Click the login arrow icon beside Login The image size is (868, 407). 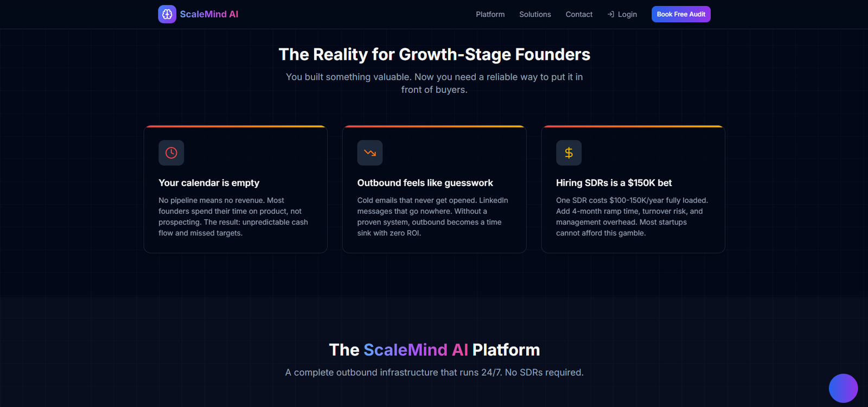coord(610,14)
